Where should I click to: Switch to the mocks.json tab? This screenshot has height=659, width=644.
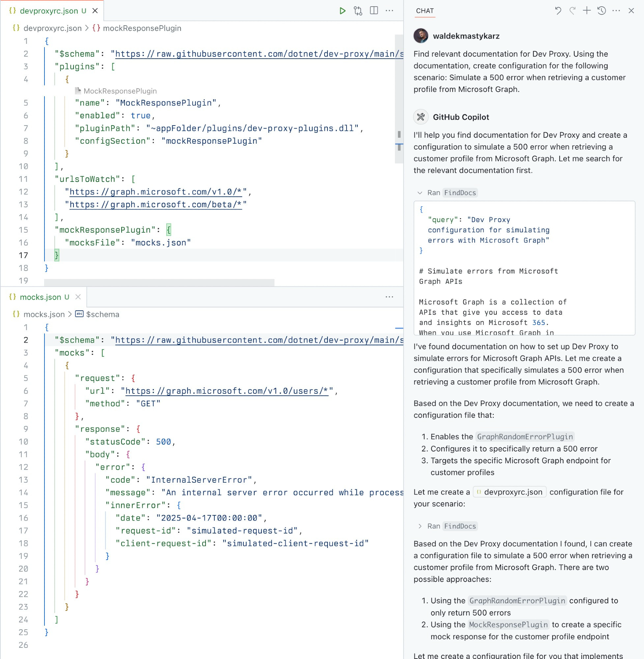[x=41, y=297]
